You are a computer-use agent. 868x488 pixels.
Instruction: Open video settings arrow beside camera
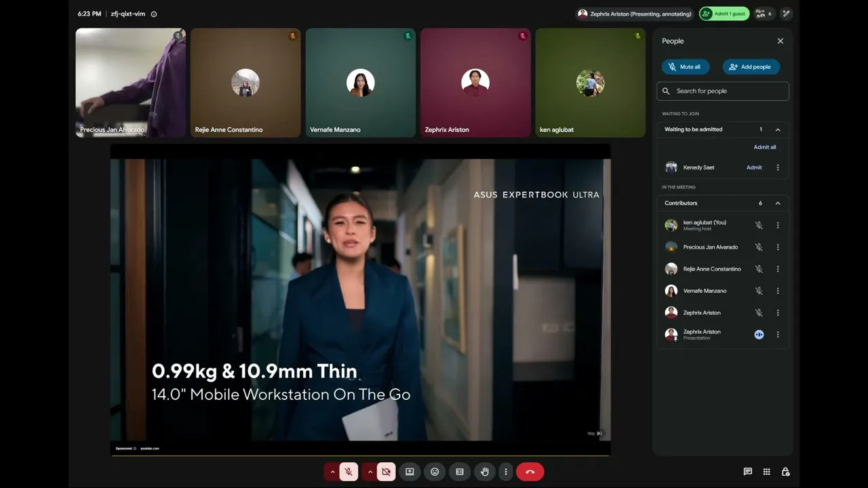point(370,472)
